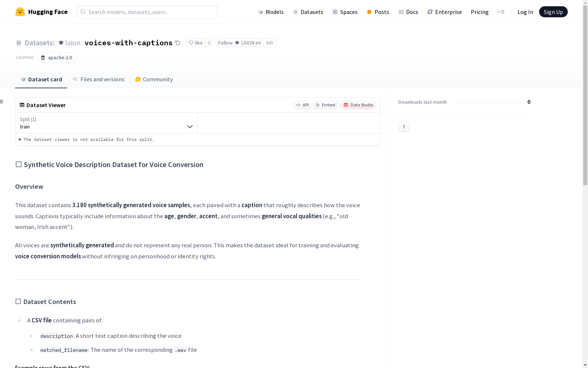
Task: Click the 'Datasets:' breadcrumb link
Action: coord(40,43)
